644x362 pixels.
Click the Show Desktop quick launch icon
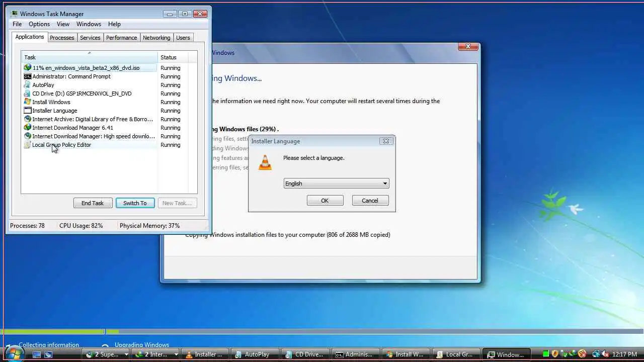pyautogui.click(x=37, y=354)
